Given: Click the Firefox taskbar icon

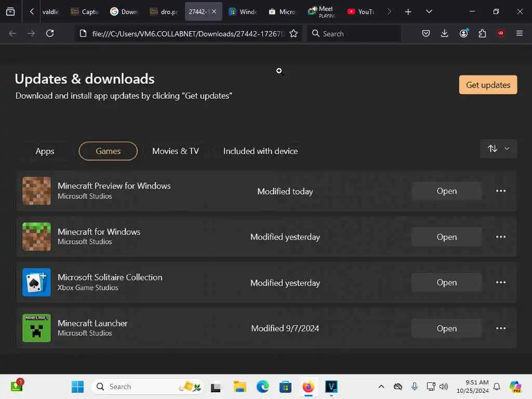Looking at the screenshot, I should coord(309,387).
